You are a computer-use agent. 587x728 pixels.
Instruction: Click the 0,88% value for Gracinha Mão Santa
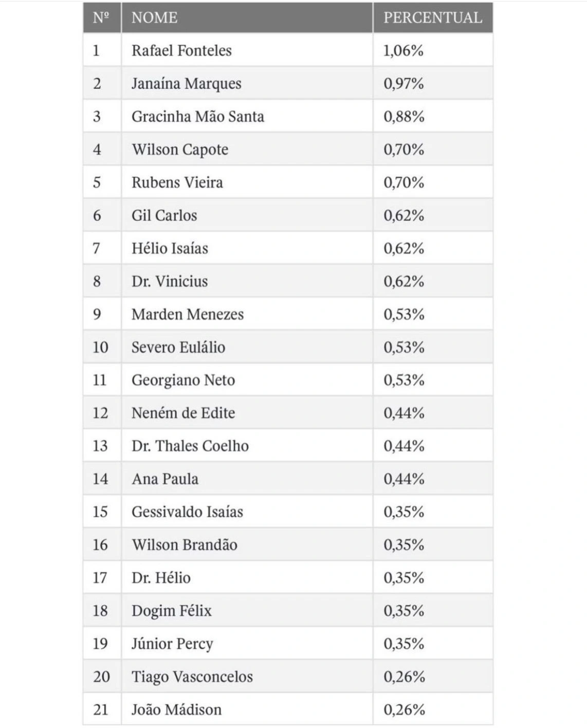tap(404, 117)
